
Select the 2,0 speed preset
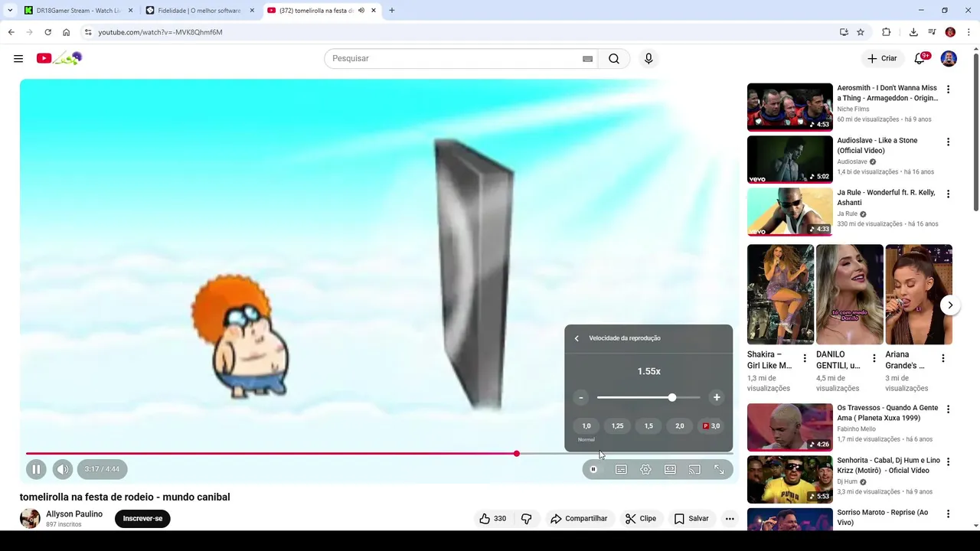point(680,426)
